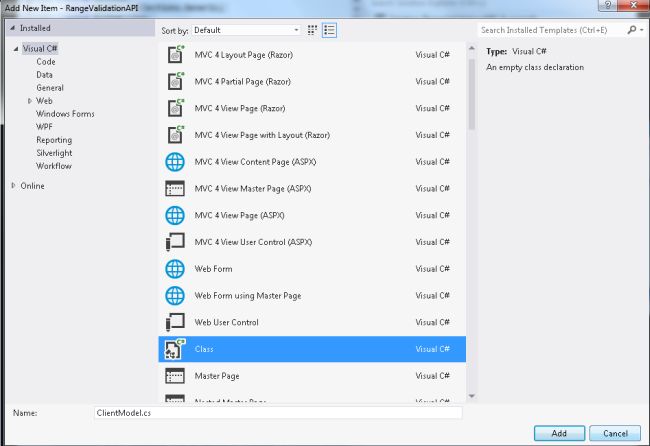Screen dimensions: 650x446
Task: Select 'MVC 4 View Master Page (ASPX)' text
Action: pyautogui.click(x=253, y=189)
